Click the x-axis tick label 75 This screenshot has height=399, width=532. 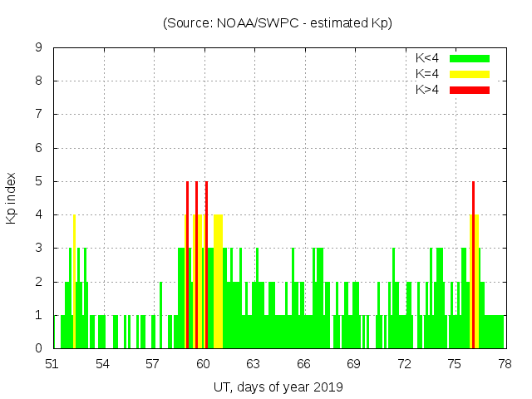tap(454, 363)
